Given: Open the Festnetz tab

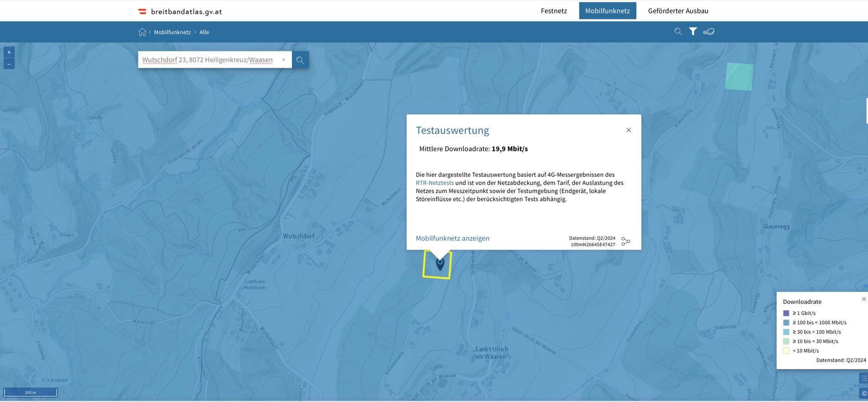Looking at the screenshot, I should (x=554, y=11).
